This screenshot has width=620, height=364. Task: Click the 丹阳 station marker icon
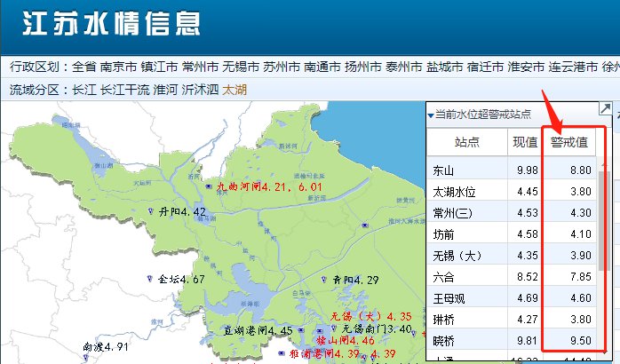coord(150,211)
